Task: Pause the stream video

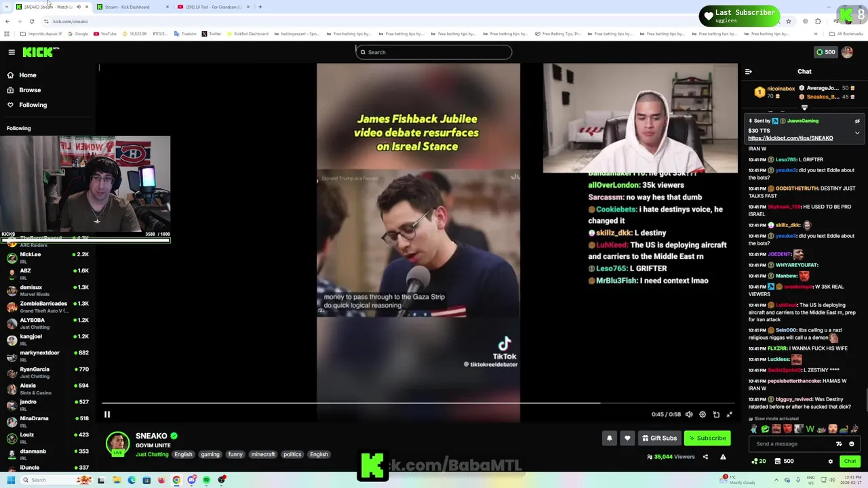Action: click(x=107, y=414)
